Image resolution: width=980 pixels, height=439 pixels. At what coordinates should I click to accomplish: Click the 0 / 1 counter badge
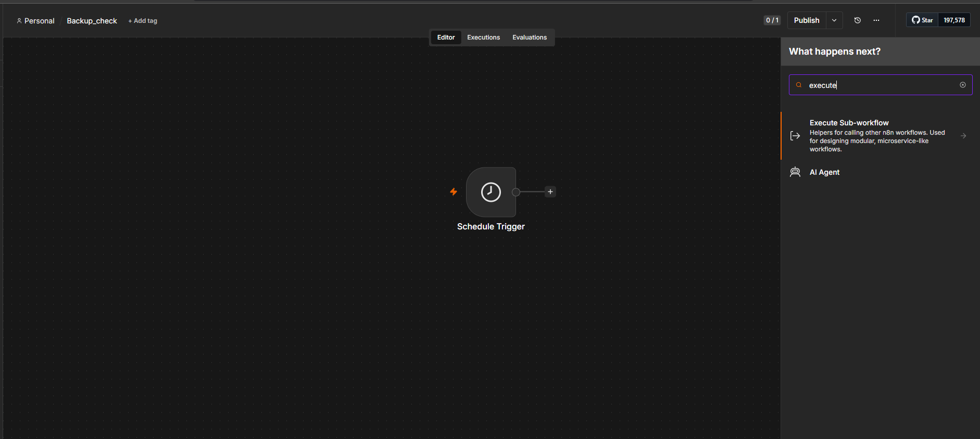772,20
